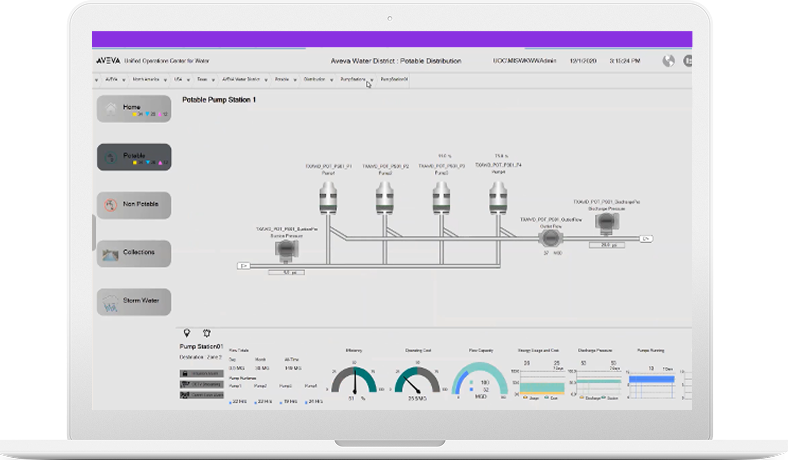Open the Collections image tile
Viewport: 788px width, 460px height.
134,253
